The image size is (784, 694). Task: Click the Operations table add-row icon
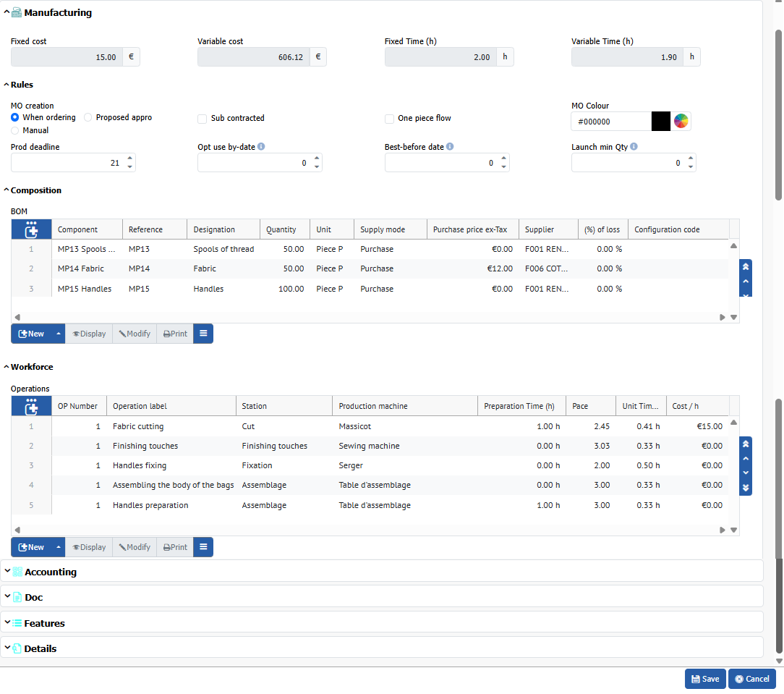[31, 406]
